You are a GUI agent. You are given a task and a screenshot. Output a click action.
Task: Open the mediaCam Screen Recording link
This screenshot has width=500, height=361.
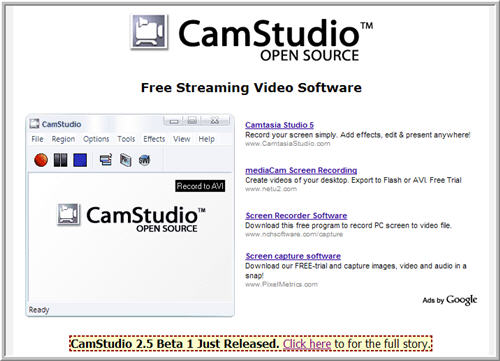[301, 170]
